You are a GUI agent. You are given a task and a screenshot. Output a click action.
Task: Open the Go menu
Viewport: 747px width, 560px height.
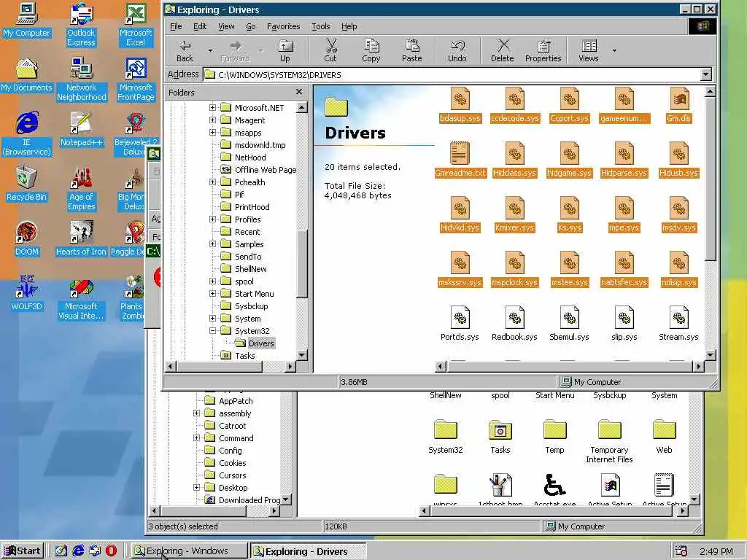tap(251, 26)
